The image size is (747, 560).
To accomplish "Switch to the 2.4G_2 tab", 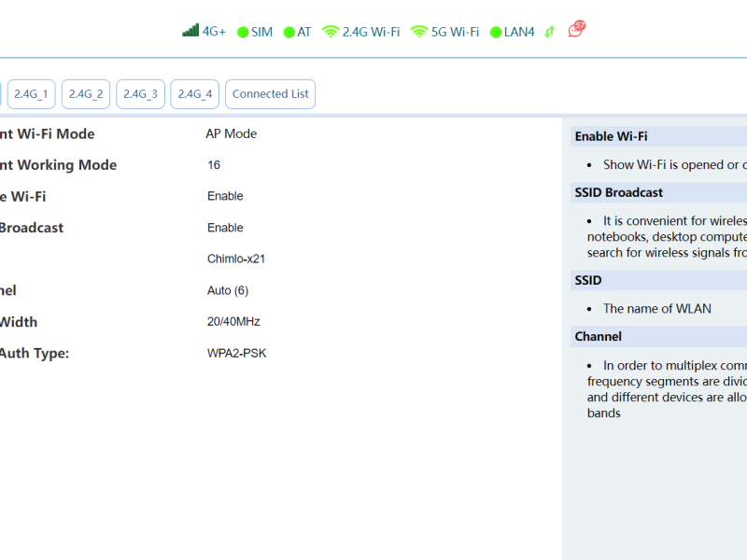I will point(86,94).
